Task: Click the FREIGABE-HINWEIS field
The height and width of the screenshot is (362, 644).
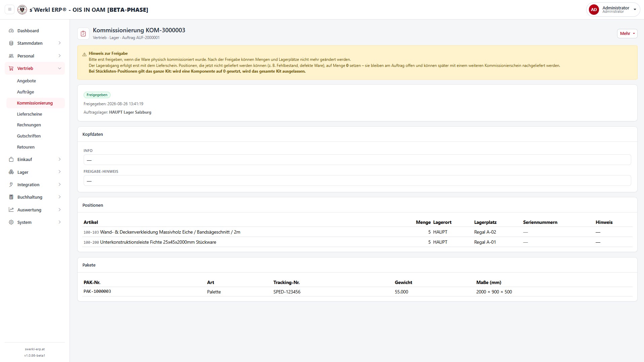Action: 357,180
